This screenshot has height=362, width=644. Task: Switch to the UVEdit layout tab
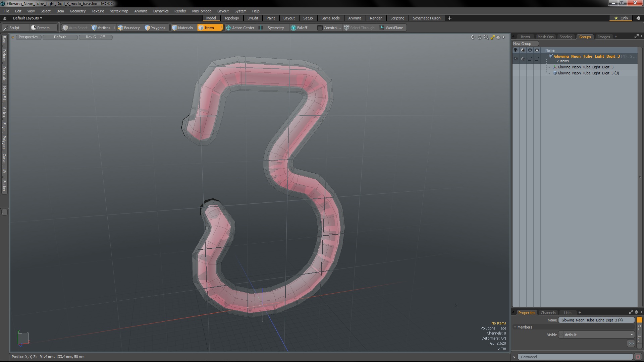(x=253, y=18)
